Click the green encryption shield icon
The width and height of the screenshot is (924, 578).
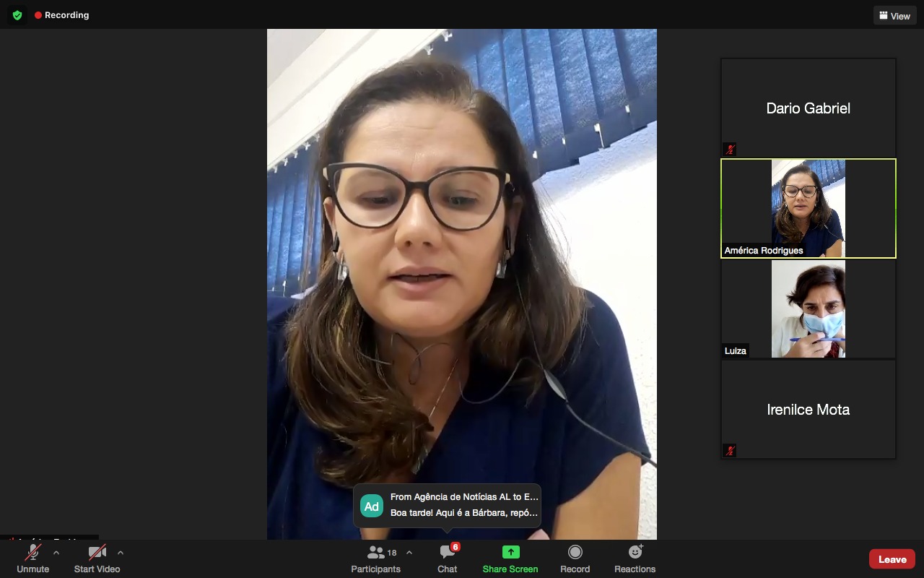[x=17, y=15]
